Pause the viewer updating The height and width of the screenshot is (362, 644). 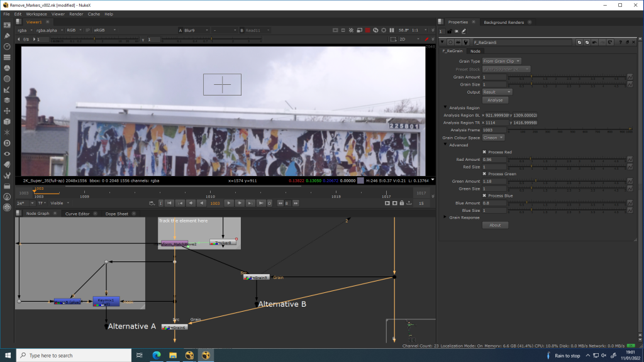(x=392, y=30)
